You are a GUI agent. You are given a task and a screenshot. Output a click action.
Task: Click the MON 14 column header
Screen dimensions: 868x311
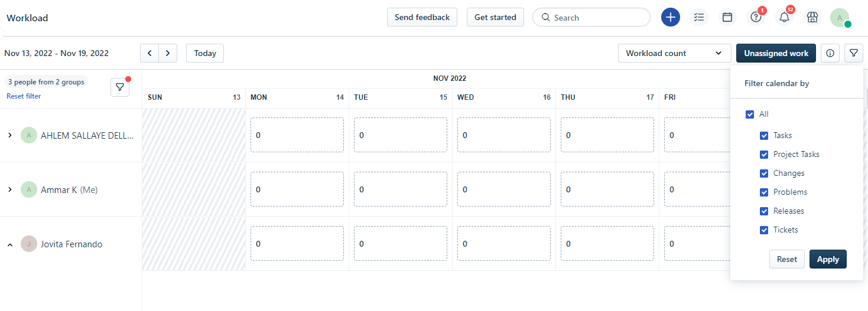pyautogui.click(x=297, y=97)
